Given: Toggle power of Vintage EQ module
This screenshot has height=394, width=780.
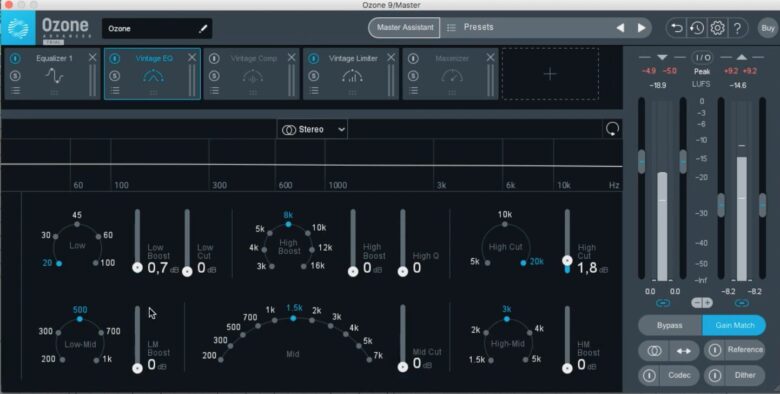Looking at the screenshot, I should pyautogui.click(x=115, y=59).
